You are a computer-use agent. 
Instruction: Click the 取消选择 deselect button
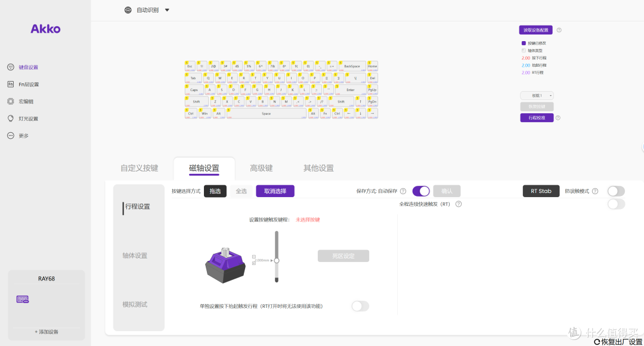[275, 191]
